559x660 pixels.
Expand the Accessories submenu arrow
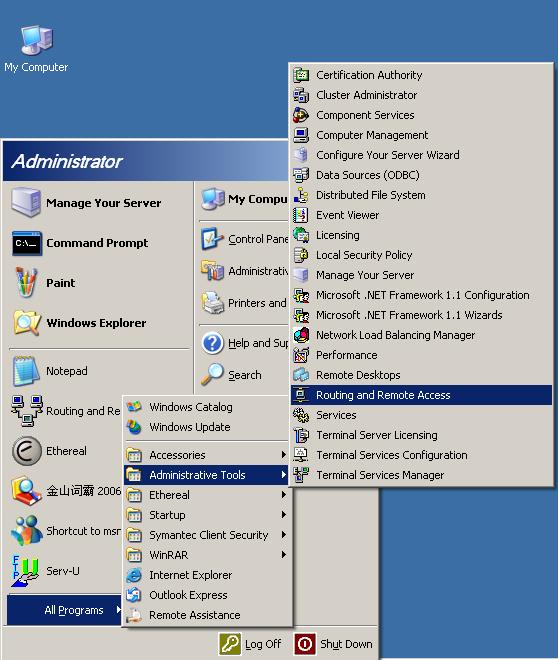(284, 455)
